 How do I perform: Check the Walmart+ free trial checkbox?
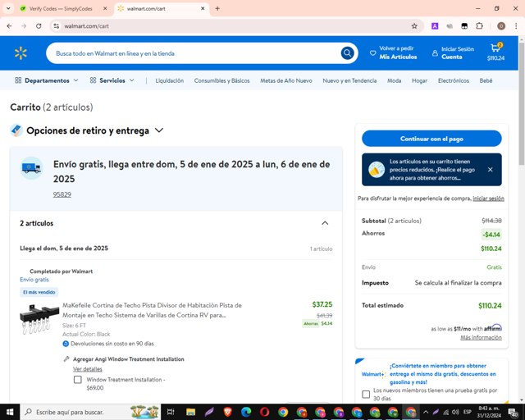[366, 395]
